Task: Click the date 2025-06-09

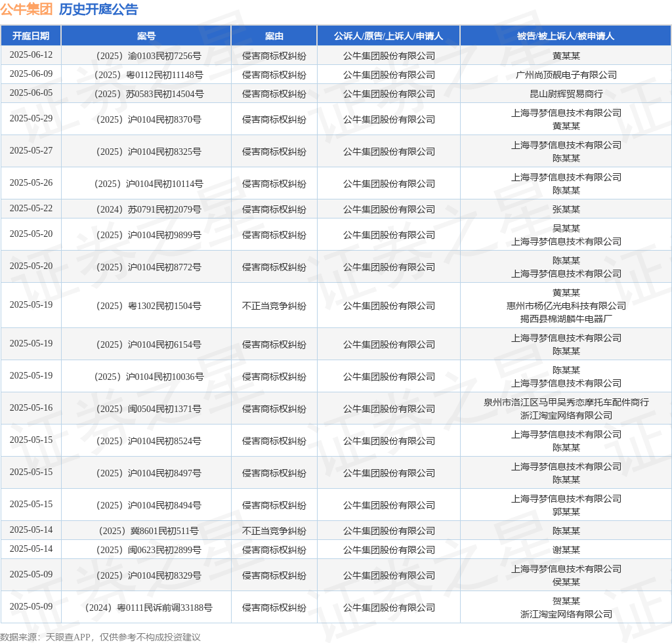Action: pyautogui.click(x=31, y=73)
